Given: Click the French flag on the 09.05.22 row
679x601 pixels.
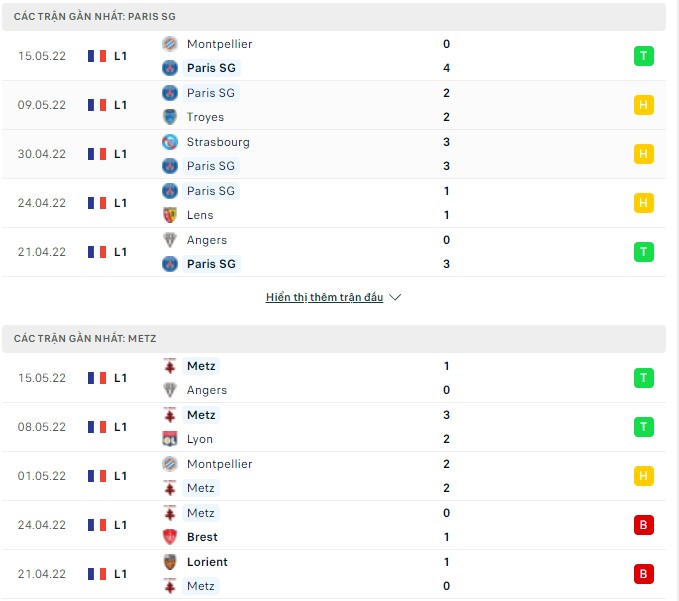Looking at the screenshot, I should coord(97,105).
